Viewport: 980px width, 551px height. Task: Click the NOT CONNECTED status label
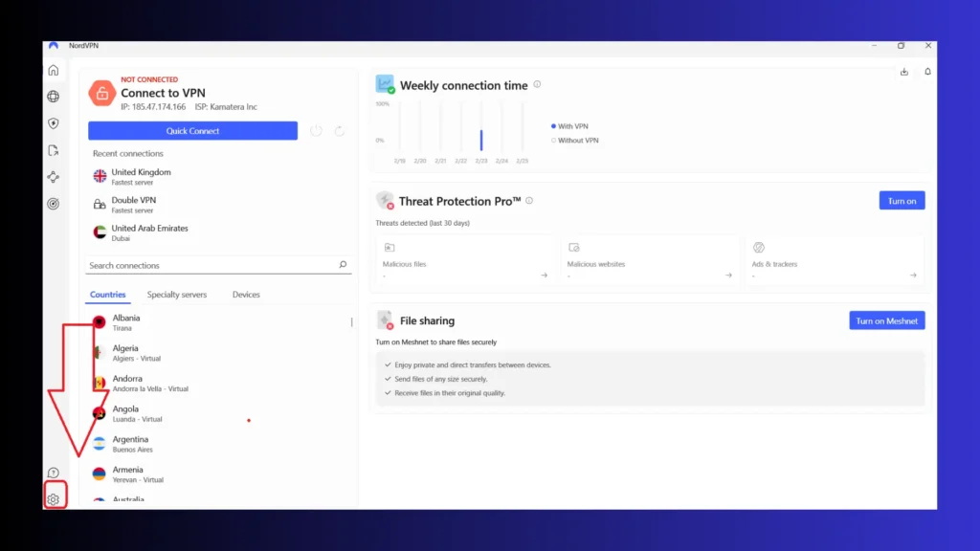[x=149, y=79]
